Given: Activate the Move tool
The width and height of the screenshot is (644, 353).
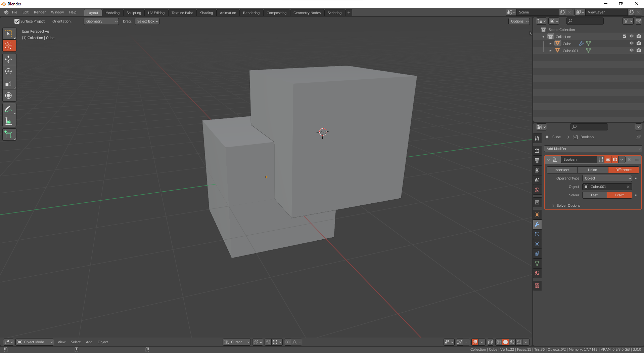Looking at the screenshot, I should coord(9,59).
